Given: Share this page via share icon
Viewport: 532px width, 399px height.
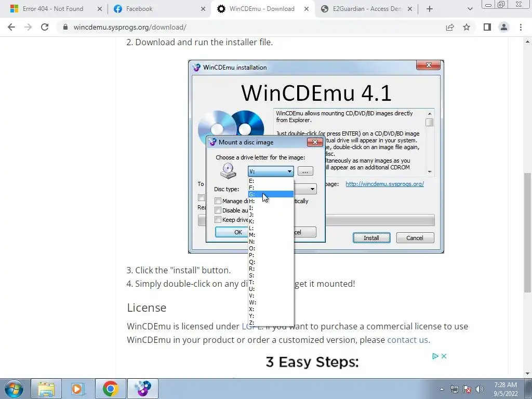Looking at the screenshot, I should click(450, 27).
